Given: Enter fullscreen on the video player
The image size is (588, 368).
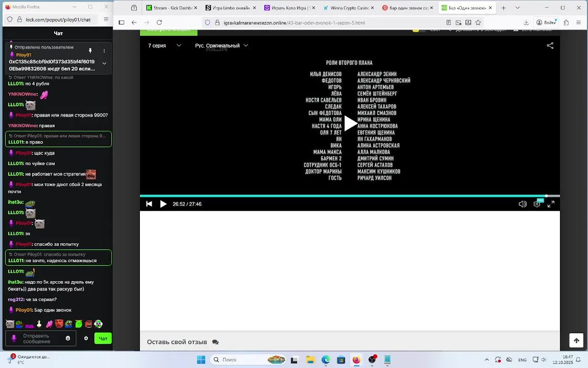Looking at the screenshot, I should click(551, 204).
